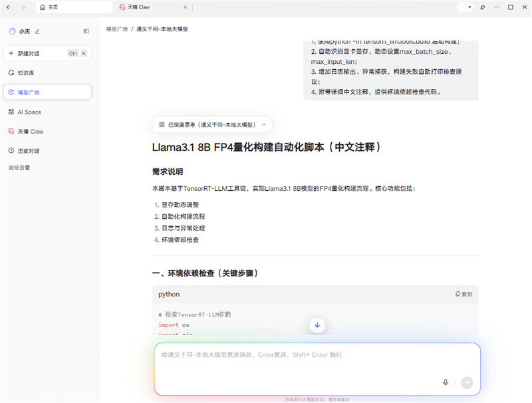The width and height of the screenshot is (532, 403).
Task: Open the title bar dropdown arrow
Action: [x=469, y=7]
